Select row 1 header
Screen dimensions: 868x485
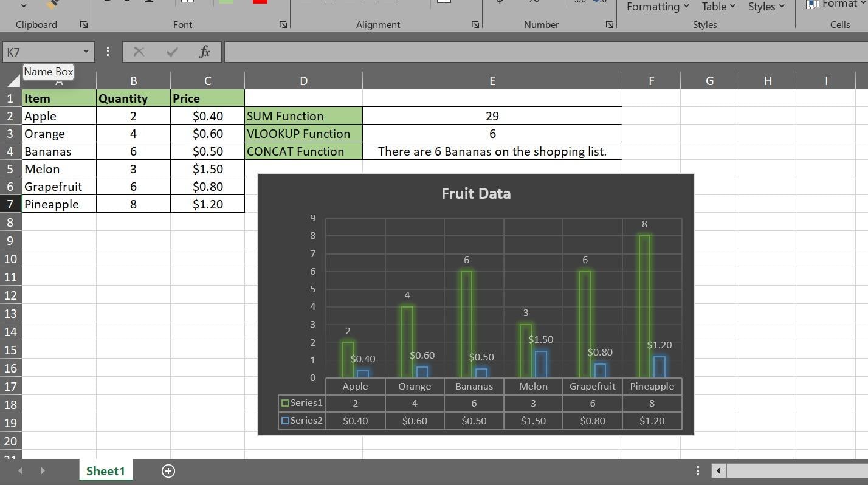10,98
